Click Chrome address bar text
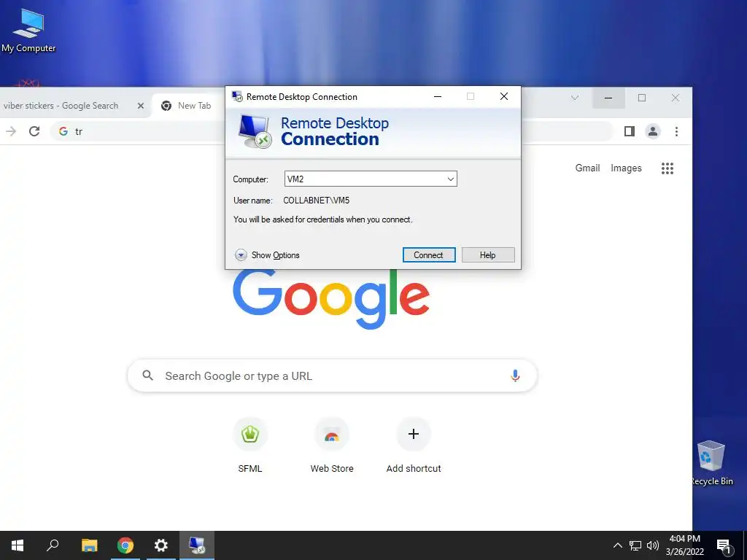747x560 pixels. click(79, 131)
